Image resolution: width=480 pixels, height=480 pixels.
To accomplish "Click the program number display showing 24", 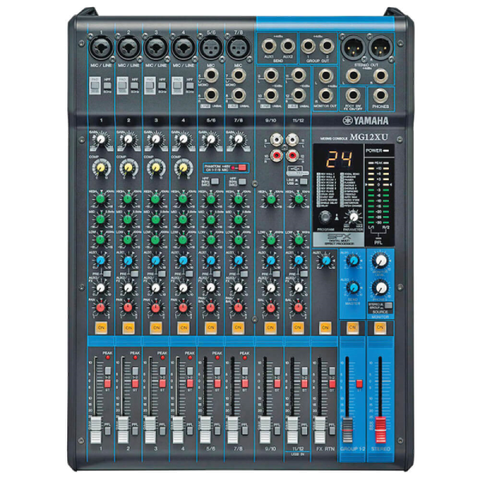I will tap(339, 159).
